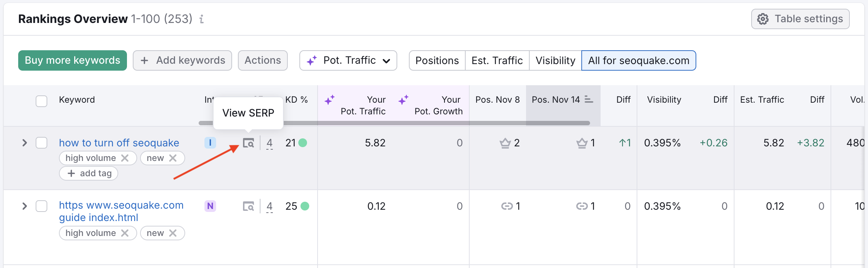Click Buy more keywords button
This screenshot has height=268, width=868.
(x=72, y=60)
